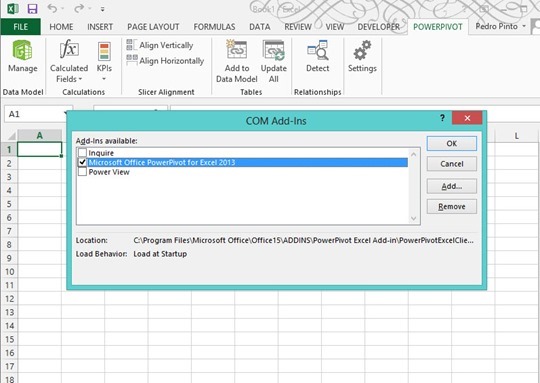Click the Redo arrow icon
The image size is (540, 383).
point(79,9)
